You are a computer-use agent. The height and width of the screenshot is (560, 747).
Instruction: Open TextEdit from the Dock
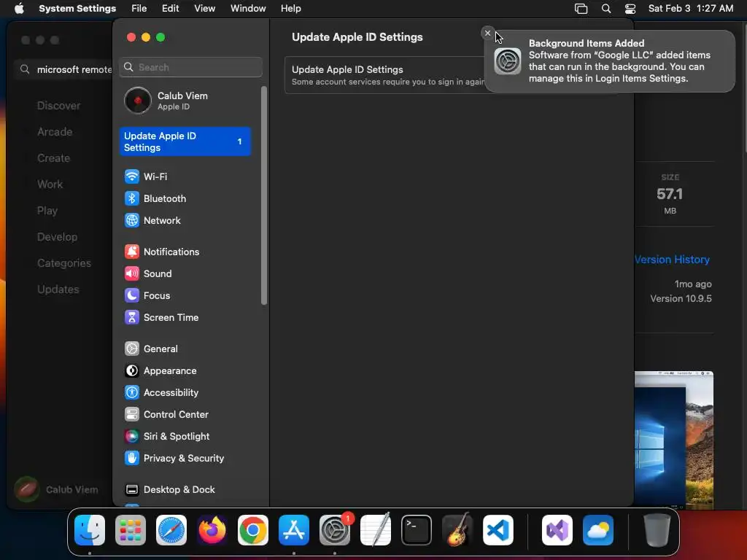(376, 530)
